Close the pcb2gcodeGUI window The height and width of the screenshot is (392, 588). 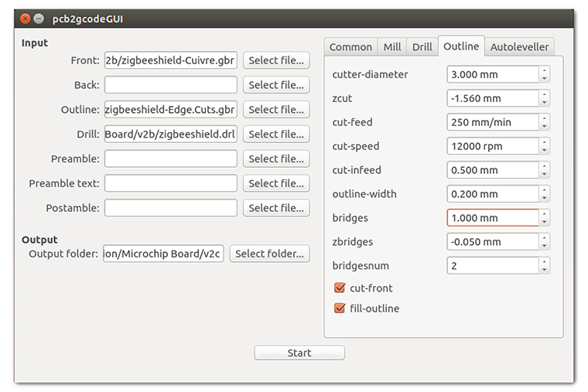pyautogui.click(x=25, y=19)
